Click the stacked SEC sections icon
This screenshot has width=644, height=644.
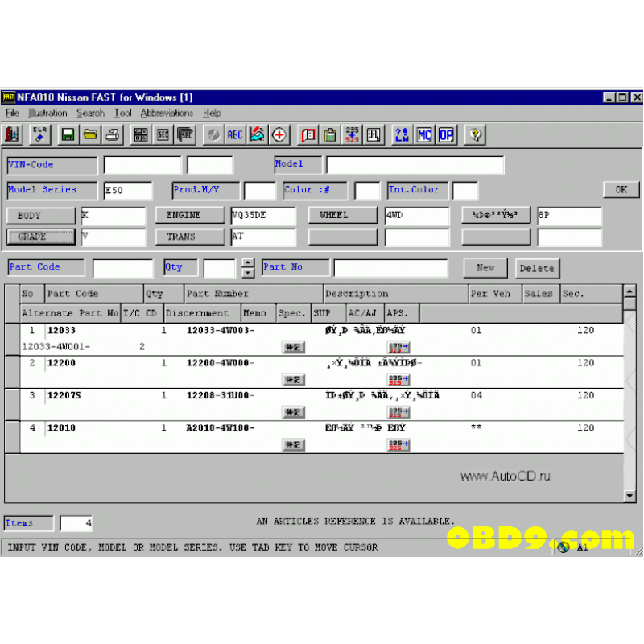pyautogui.click(x=185, y=134)
